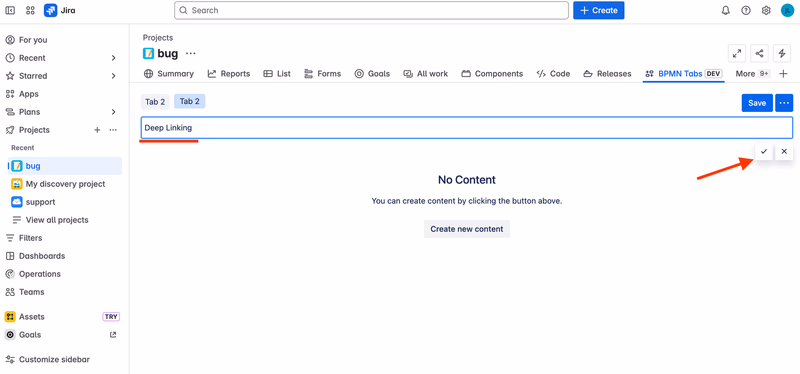Switch to the Summary tab
The width and height of the screenshot is (800, 374).
coord(169,73)
